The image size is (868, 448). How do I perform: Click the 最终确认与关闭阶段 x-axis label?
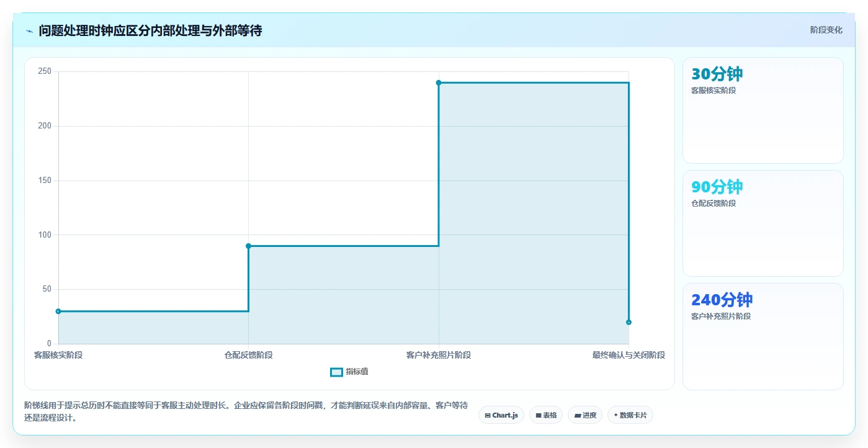[629, 355]
